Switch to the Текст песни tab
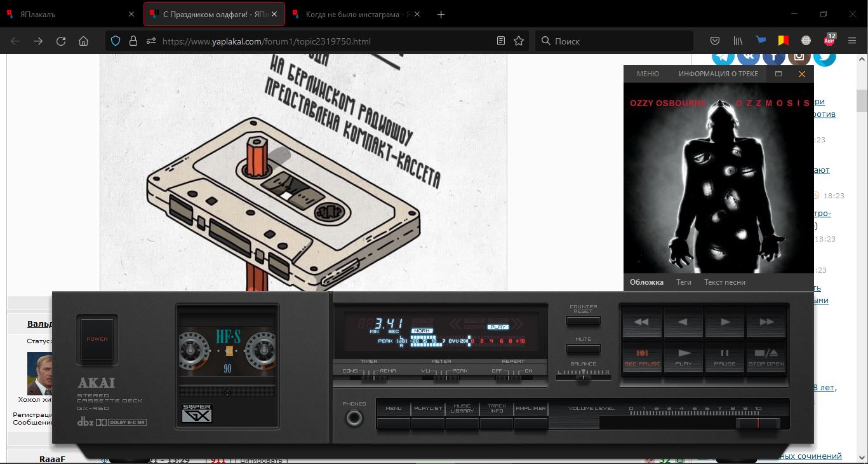 (724, 282)
